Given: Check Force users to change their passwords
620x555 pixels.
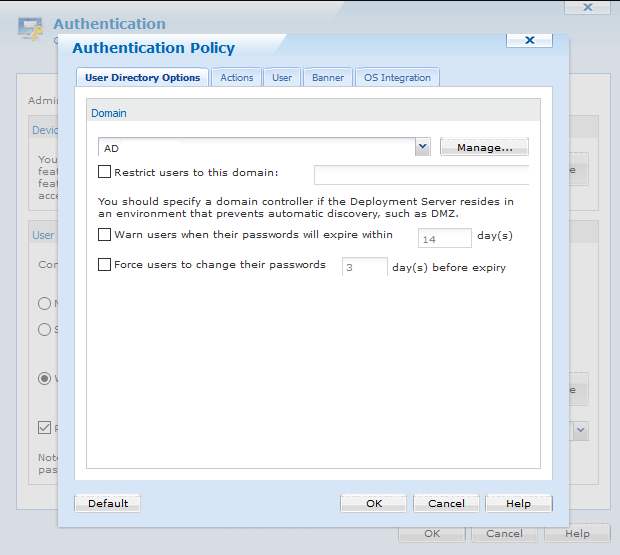Looking at the screenshot, I should coord(105,265).
